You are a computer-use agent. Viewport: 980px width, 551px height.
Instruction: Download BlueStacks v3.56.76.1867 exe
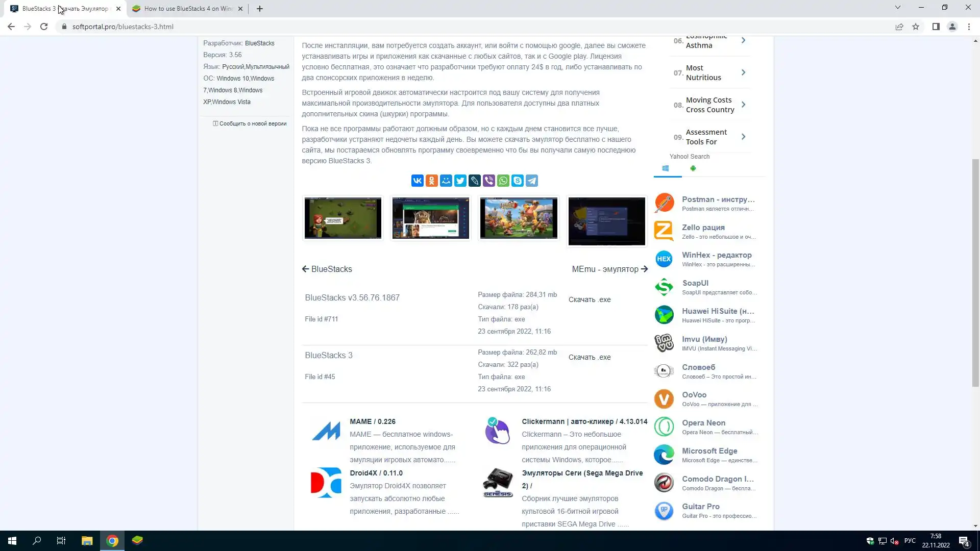pos(590,299)
